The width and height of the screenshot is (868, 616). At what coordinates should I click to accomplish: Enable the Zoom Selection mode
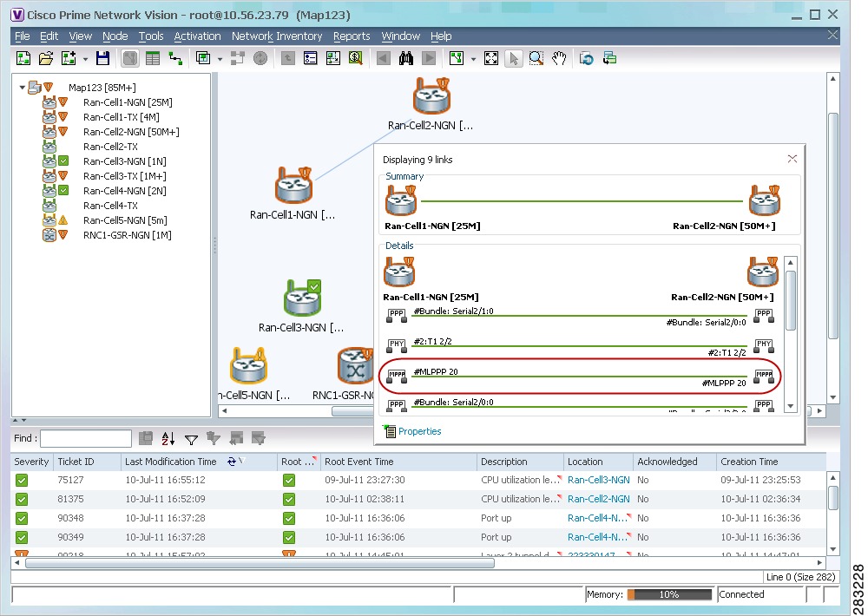point(536,58)
